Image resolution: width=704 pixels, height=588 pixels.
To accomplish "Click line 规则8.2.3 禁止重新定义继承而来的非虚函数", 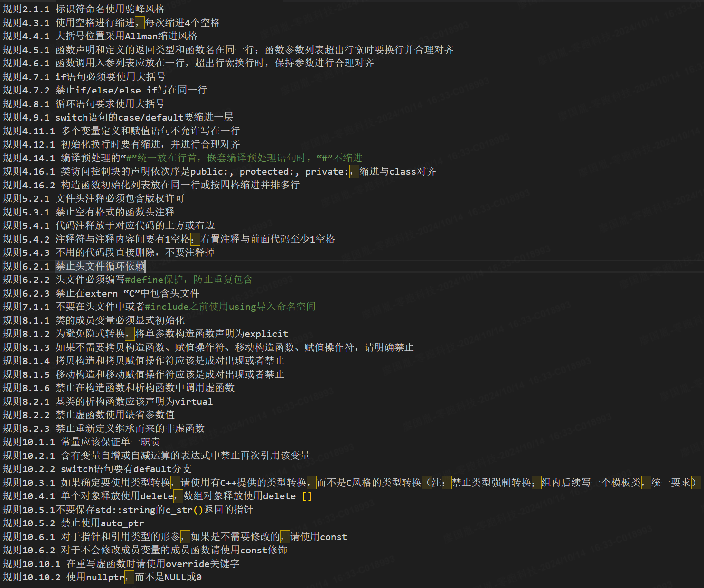I will point(103,429).
